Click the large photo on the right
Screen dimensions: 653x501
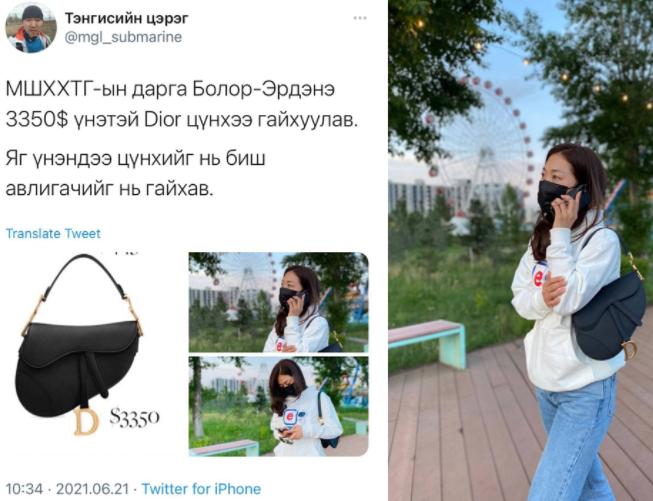click(521, 250)
